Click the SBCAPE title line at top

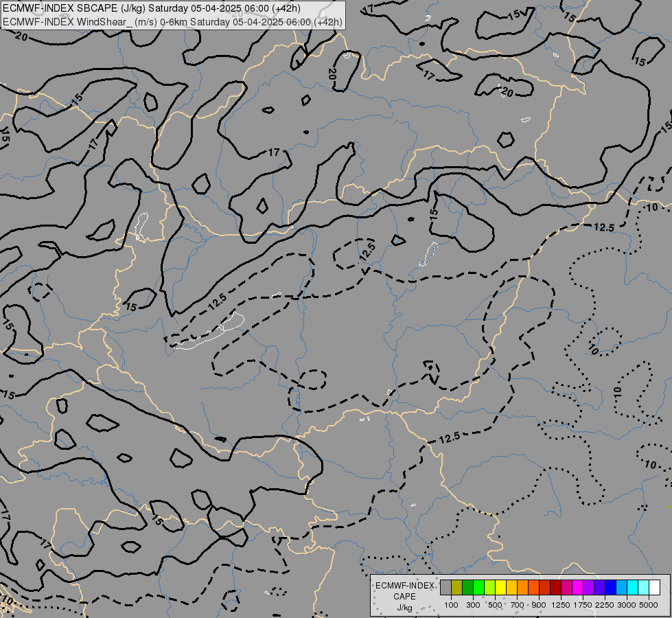coord(151,8)
